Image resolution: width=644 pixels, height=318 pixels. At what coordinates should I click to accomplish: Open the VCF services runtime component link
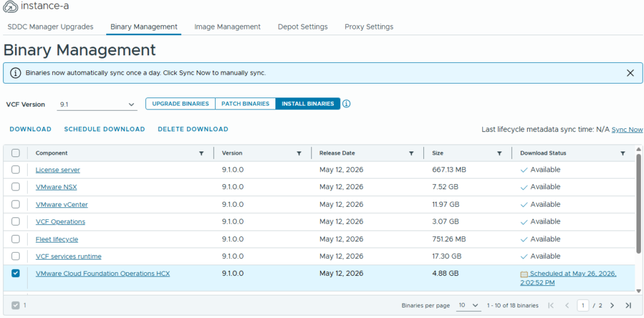69,256
